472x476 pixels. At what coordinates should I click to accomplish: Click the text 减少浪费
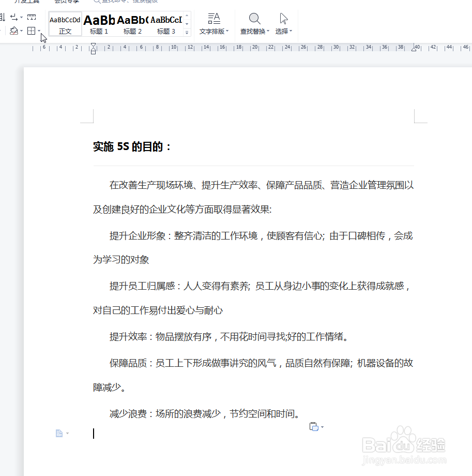point(128,414)
